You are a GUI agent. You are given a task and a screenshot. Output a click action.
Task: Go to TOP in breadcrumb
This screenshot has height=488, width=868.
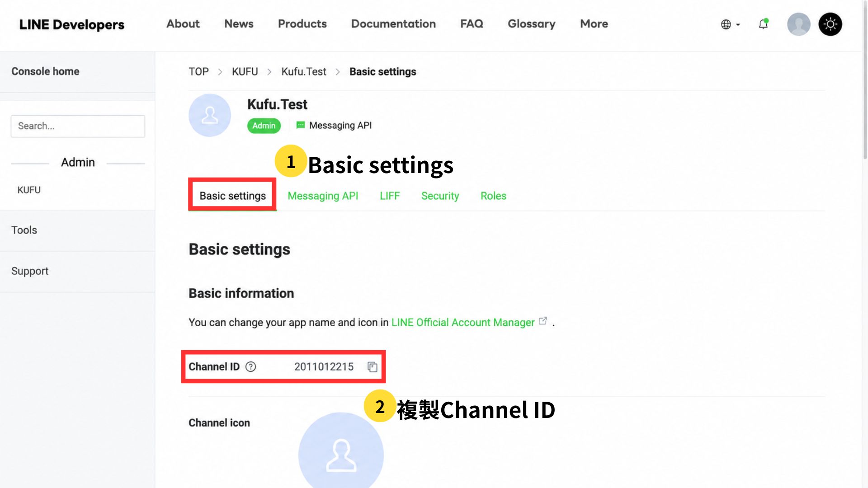[x=198, y=72]
